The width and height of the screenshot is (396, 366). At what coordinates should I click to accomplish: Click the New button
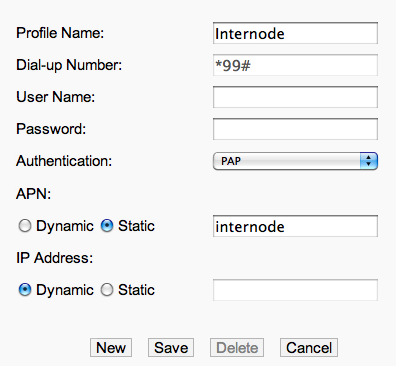click(x=111, y=348)
